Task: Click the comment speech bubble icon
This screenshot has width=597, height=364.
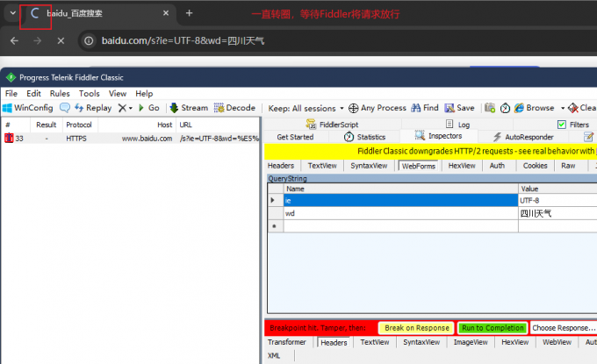Action: pyautogui.click(x=65, y=108)
